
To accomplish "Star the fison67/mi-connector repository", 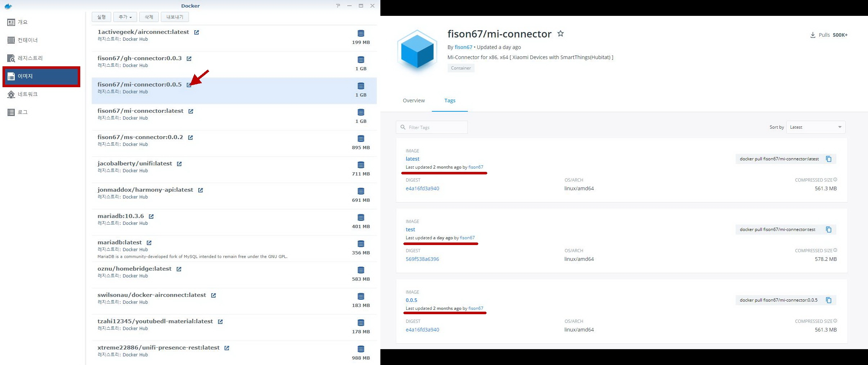I will click(x=560, y=34).
